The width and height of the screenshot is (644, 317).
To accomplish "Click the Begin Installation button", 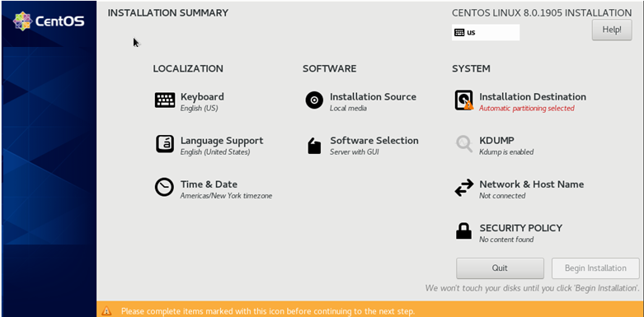I will click(595, 268).
